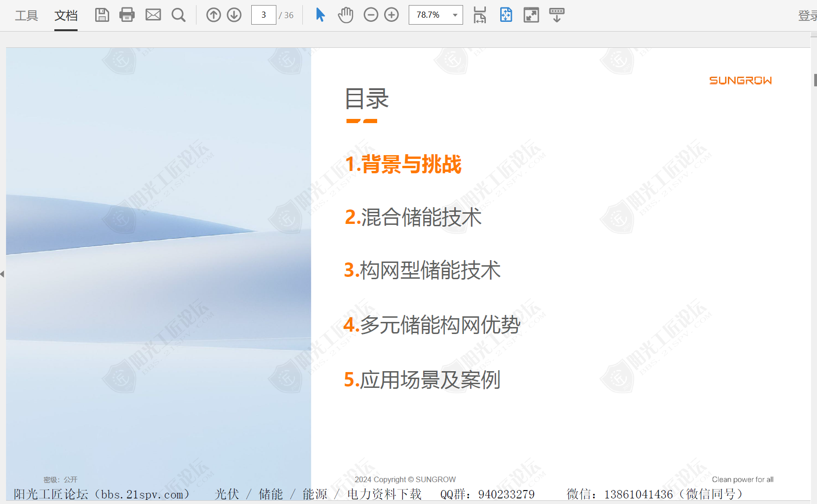Image resolution: width=817 pixels, height=504 pixels.
Task: Click the 目录 title text
Action: click(367, 98)
